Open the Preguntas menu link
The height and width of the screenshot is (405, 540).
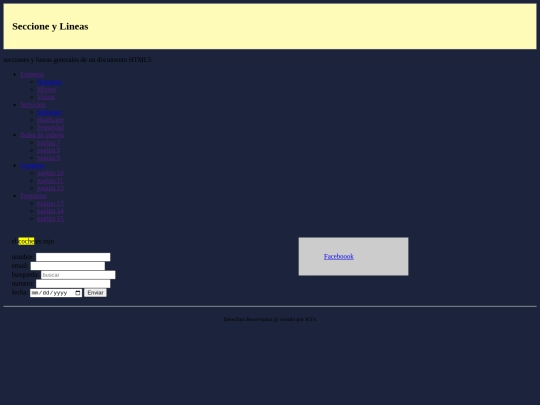33,196
